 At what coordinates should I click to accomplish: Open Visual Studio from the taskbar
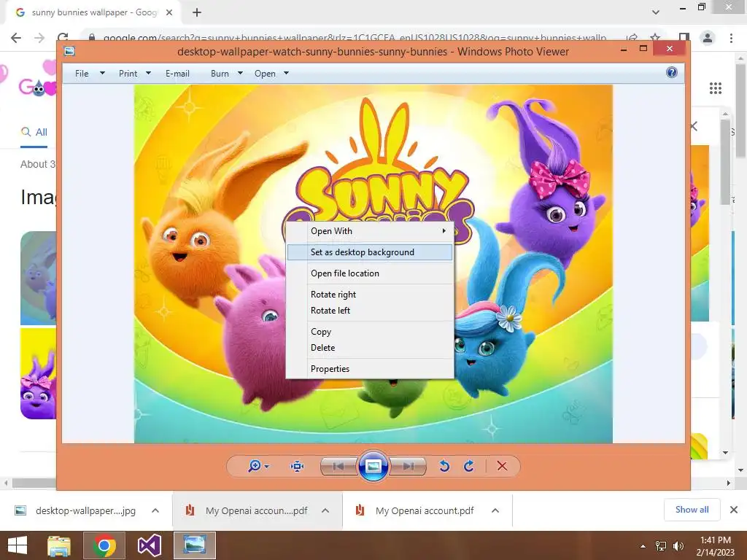[x=149, y=545]
